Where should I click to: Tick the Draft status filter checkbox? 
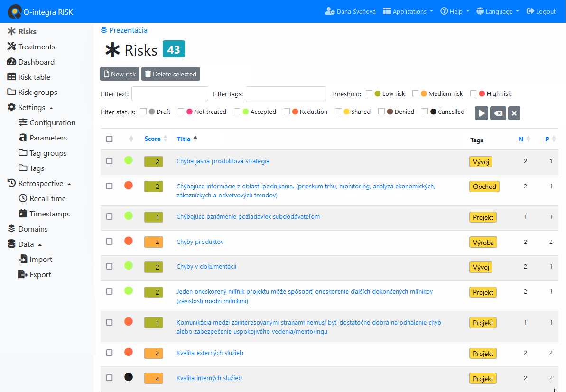[x=143, y=111]
